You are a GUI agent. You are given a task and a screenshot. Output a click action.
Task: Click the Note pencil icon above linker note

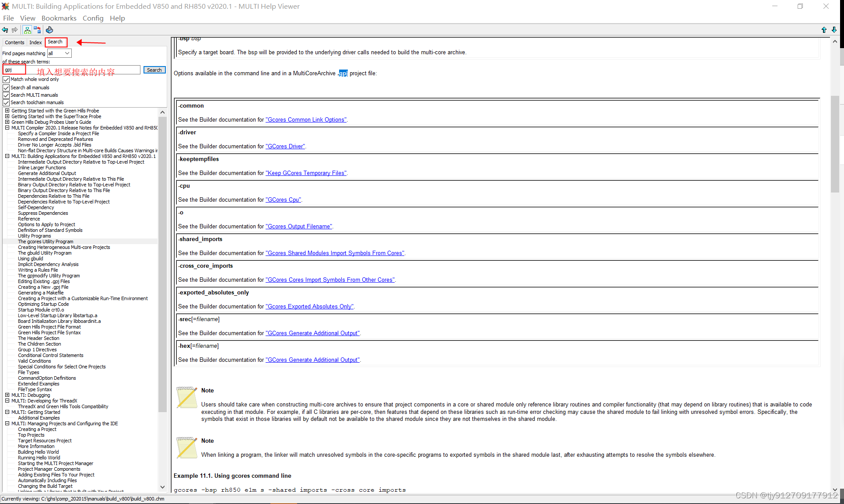187,448
